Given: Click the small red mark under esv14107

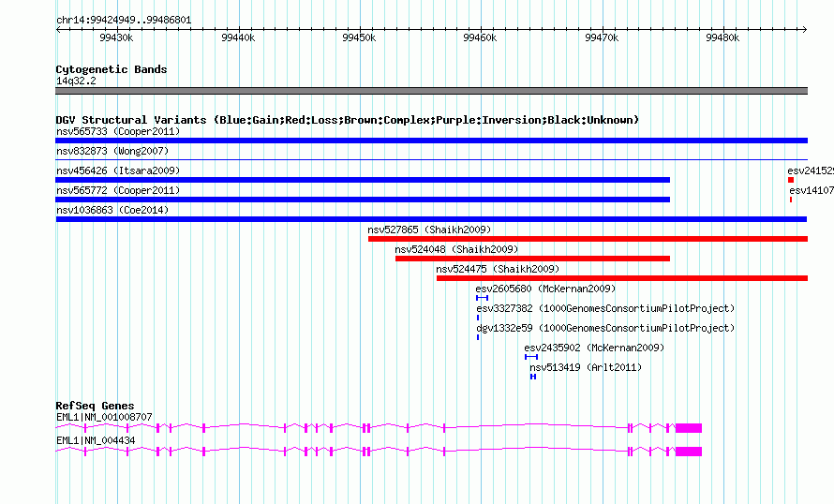Looking at the screenshot, I should coord(791,200).
